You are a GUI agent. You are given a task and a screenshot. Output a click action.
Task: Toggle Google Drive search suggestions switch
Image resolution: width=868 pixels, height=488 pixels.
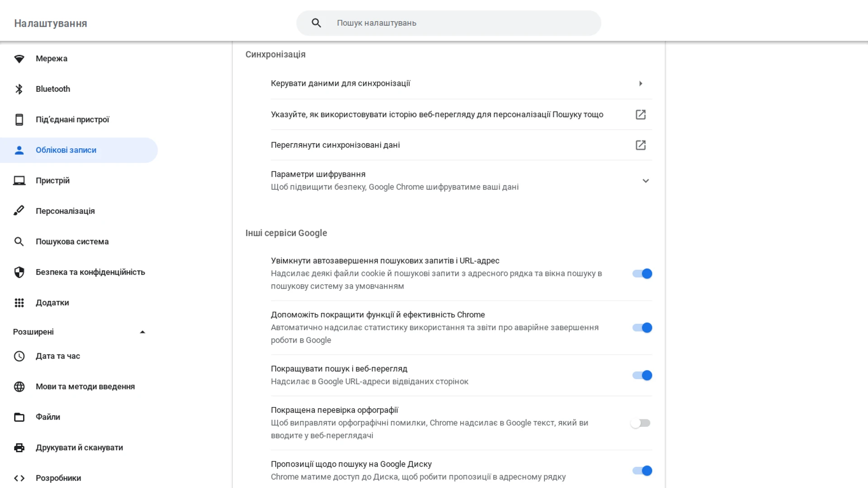point(642,471)
